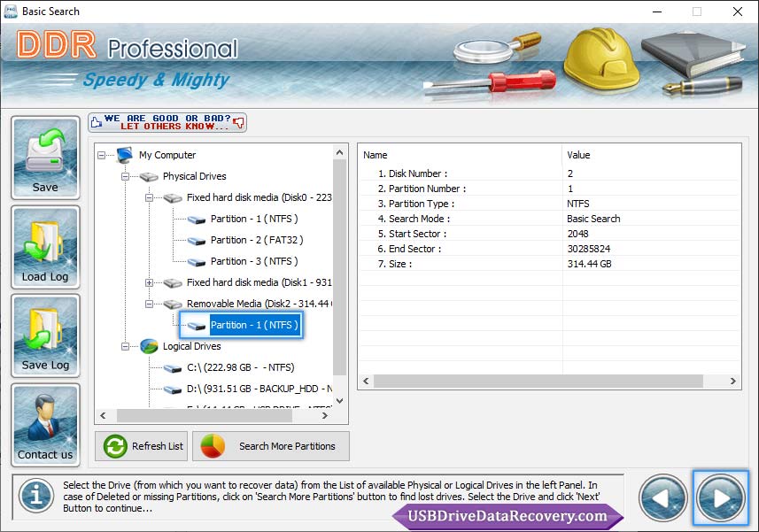759x532 pixels.
Task: Click the drive tree scroll-up arrow
Action: click(340, 153)
